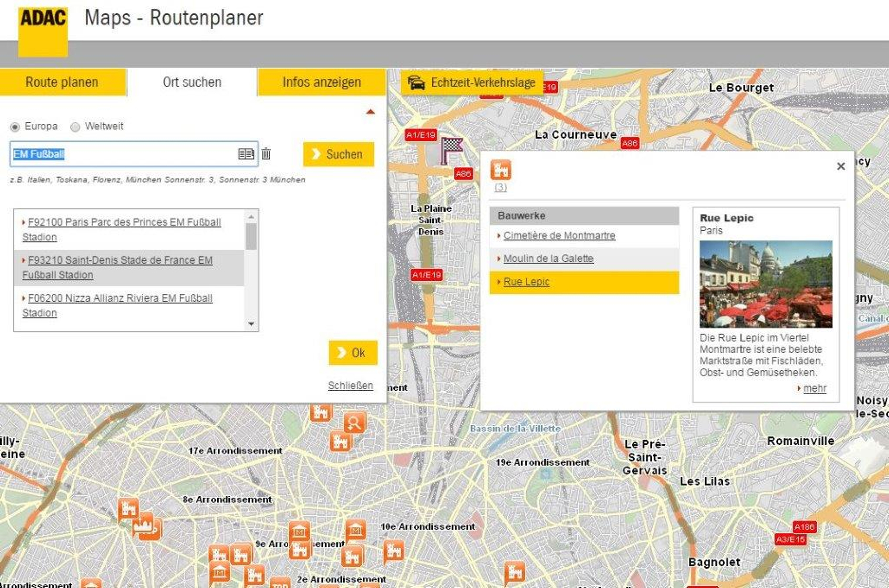
Task: Click the Rue Lepic heading in info card
Action: coord(726,218)
